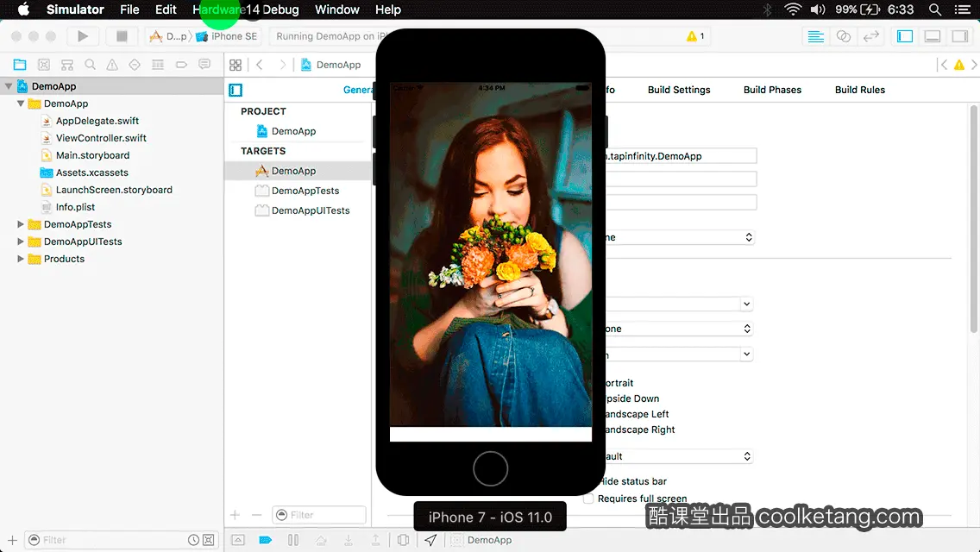Switch to the Build Phases tab
The height and width of the screenshot is (552, 980).
click(x=772, y=90)
